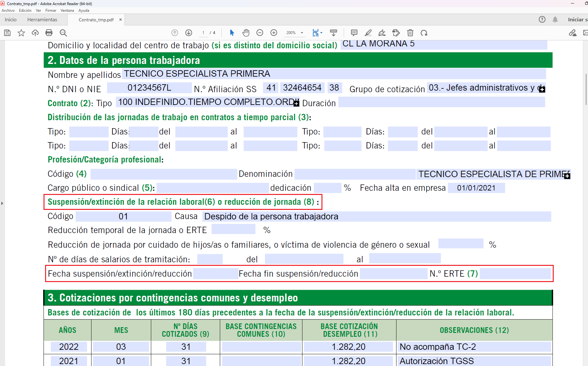The image size is (588, 366).
Task: Click the Delete trash icon
Action: [410, 33]
